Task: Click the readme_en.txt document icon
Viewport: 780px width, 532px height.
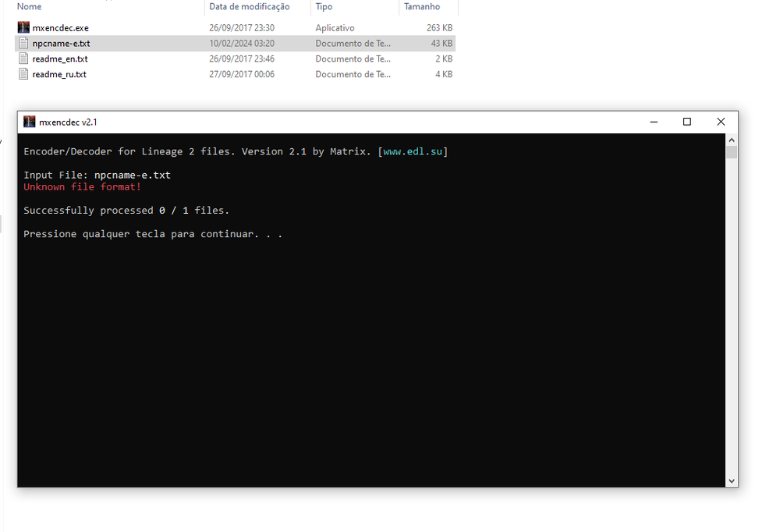Action: click(23, 59)
